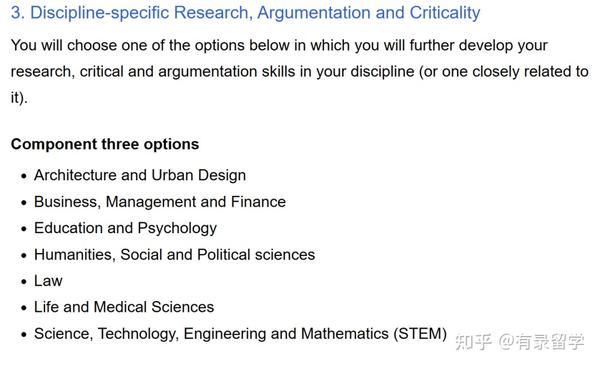Choose the Education and Psychology list item
This screenshot has height=366, width=600.
[x=126, y=228]
